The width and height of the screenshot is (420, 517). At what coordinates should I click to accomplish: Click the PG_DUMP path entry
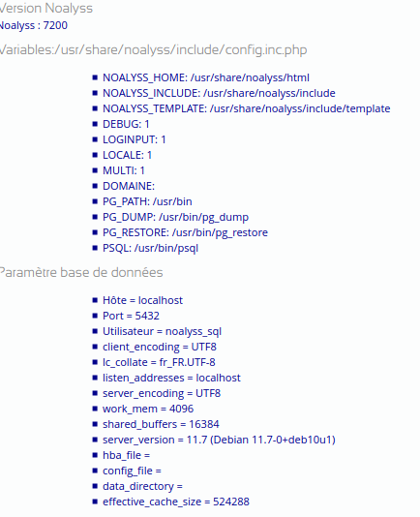point(175,217)
